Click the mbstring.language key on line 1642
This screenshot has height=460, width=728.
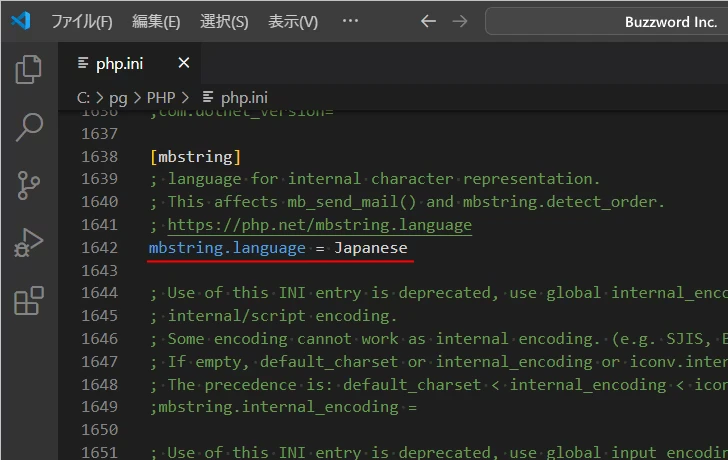pos(227,248)
